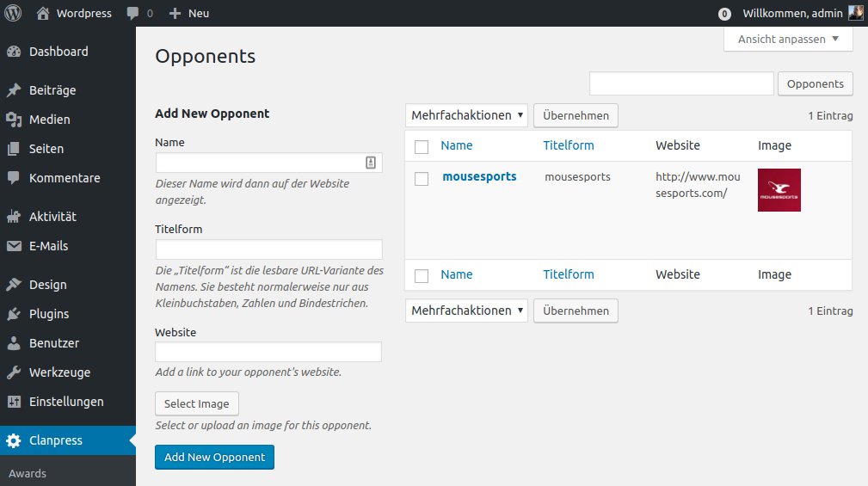868x486 pixels.
Task: Open Dashboard from the sidebar
Action: [x=58, y=52]
